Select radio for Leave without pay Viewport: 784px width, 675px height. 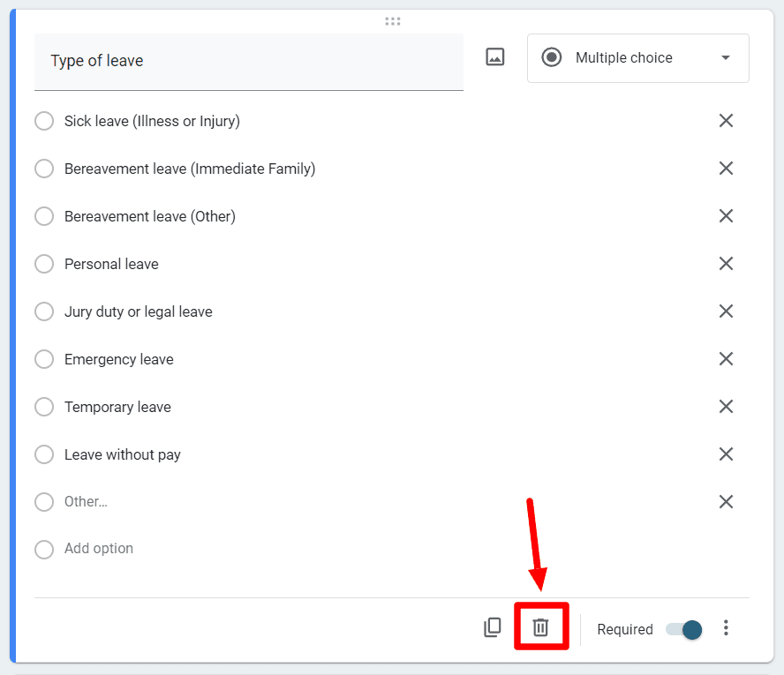tap(44, 454)
